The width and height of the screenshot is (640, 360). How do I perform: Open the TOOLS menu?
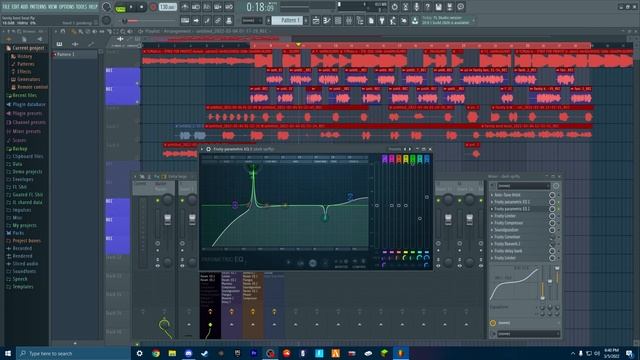pyautogui.click(x=82, y=7)
